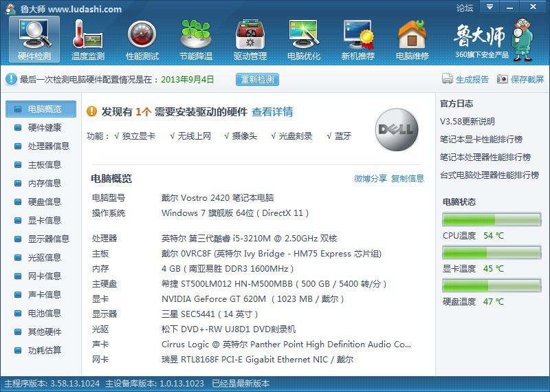Click the 微博分享 link
This screenshot has height=392, width=550.
(x=371, y=179)
